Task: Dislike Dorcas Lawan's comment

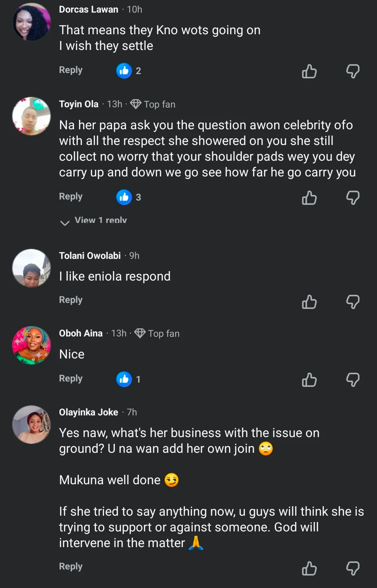Action: point(353,71)
